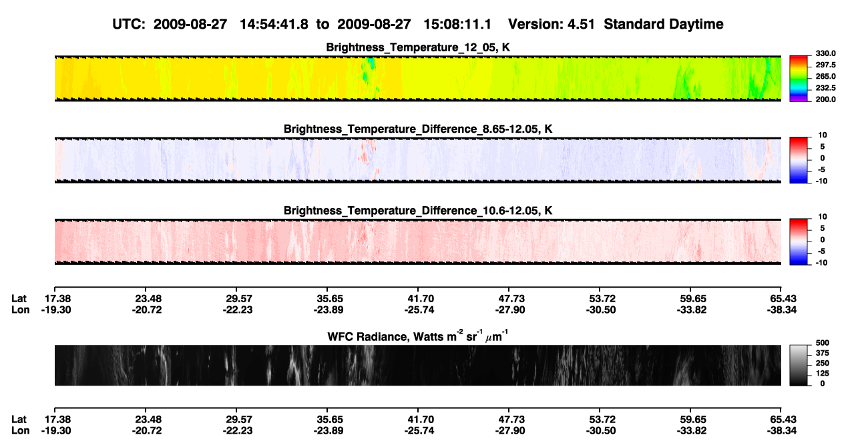Click the 'Lon' label above WFC Radiance title
The image size is (868, 445).
coord(20,310)
